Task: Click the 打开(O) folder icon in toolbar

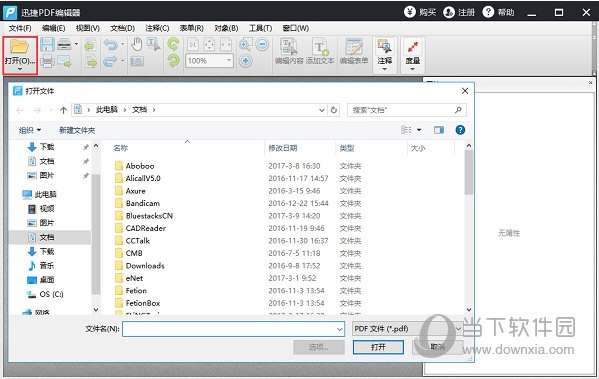Action: click(x=19, y=47)
